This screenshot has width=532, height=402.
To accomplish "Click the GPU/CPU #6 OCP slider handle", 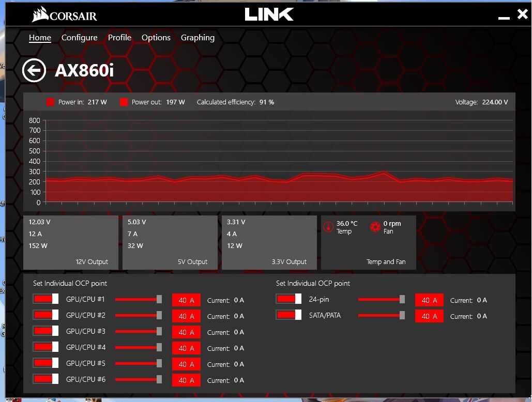I will click(x=159, y=379).
